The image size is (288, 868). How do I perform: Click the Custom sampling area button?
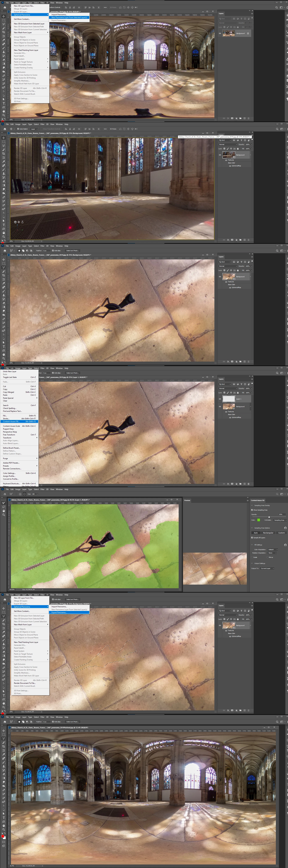[x=282, y=533]
